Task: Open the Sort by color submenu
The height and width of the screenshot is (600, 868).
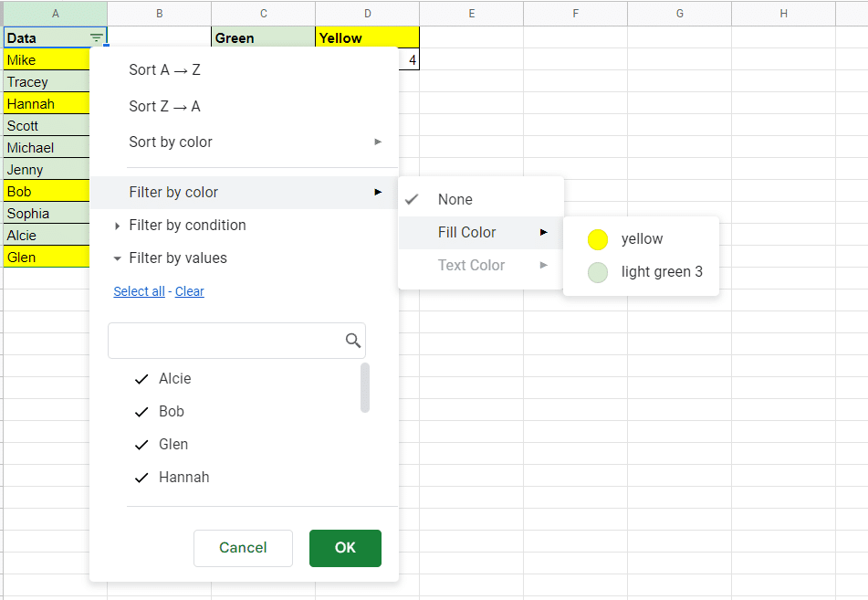Action: click(x=244, y=142)
